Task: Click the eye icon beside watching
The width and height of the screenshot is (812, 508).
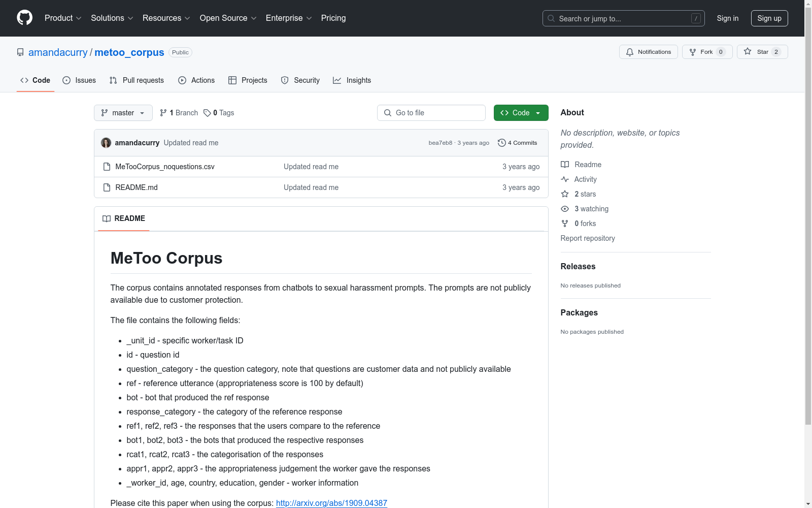Action: coord(565,209)
